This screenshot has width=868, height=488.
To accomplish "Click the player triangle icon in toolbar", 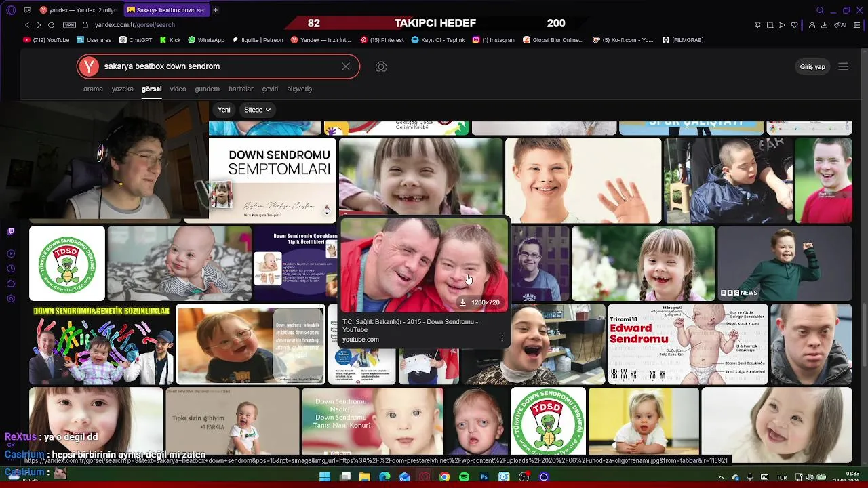I will click(x=782, y=25).
